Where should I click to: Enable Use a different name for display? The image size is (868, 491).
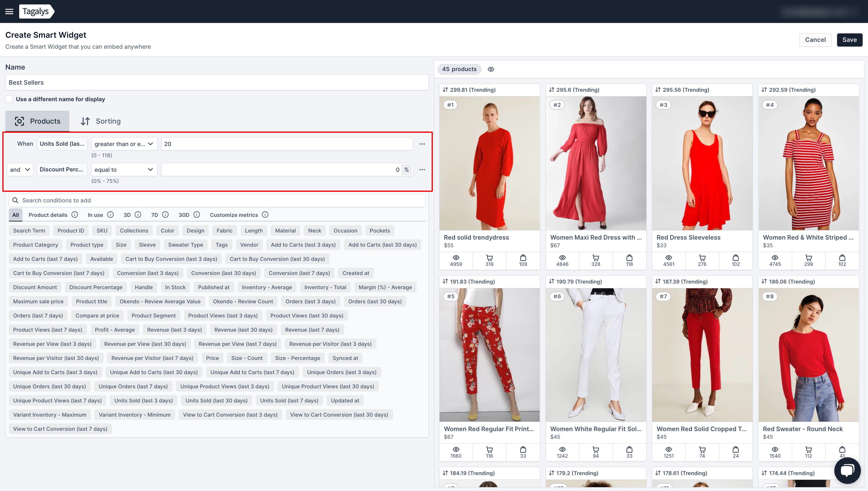pos(9,99)
